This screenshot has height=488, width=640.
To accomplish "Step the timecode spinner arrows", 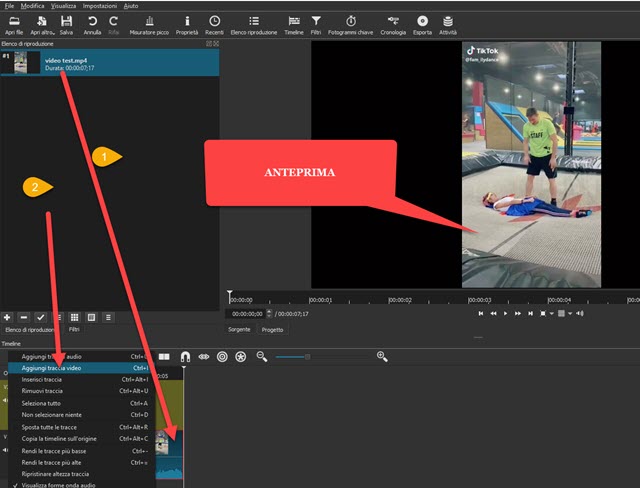I will (x=269, y=313).
